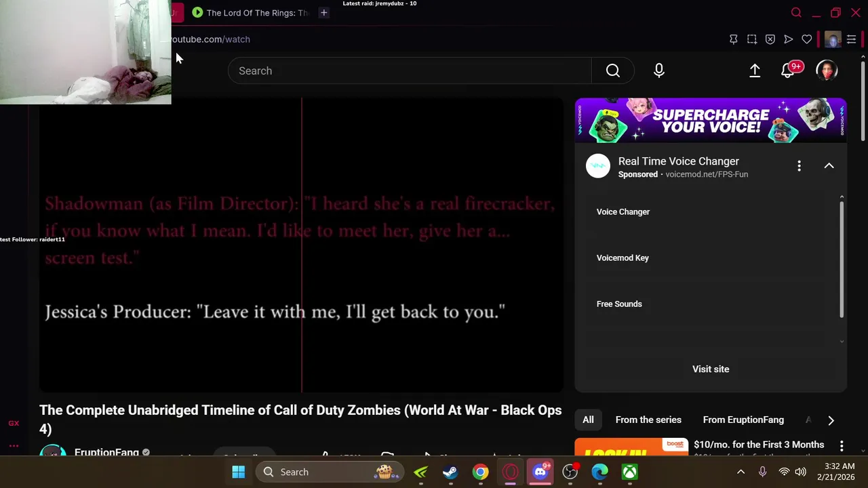This screenshot has width=868, height=488.
Task: Open the 3:32 AM clock and date
Action: click(x=835, y=472)
